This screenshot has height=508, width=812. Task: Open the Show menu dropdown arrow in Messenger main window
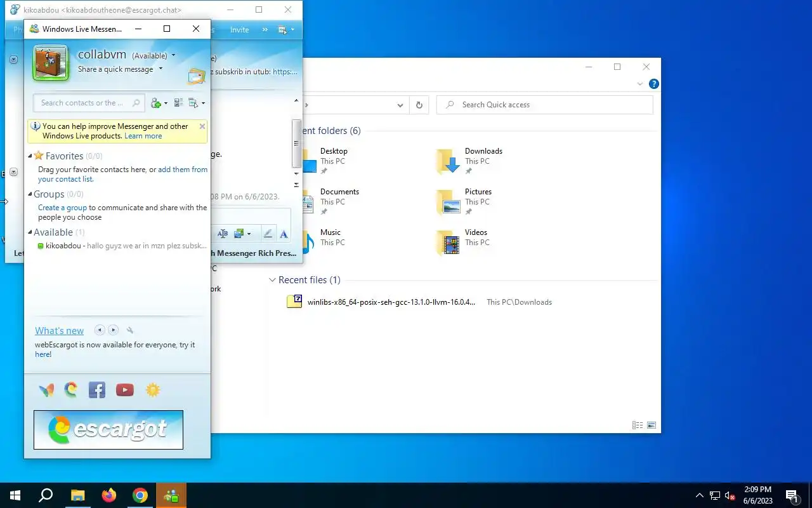tap(203, 104)
